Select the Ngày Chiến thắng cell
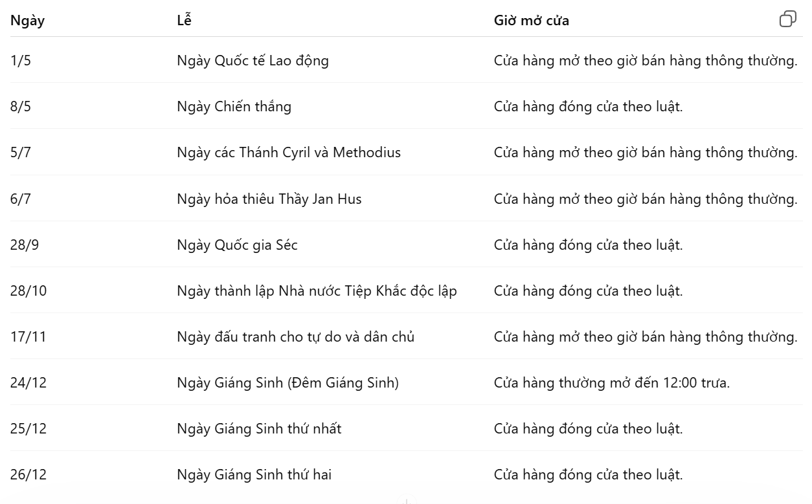The height and width of the screenshot is (504, 812). point(234,107)
